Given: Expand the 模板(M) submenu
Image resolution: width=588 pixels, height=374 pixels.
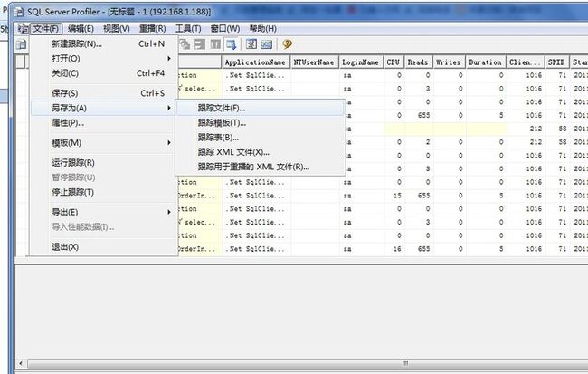Looking at the screenshot, I should point(104,143).
